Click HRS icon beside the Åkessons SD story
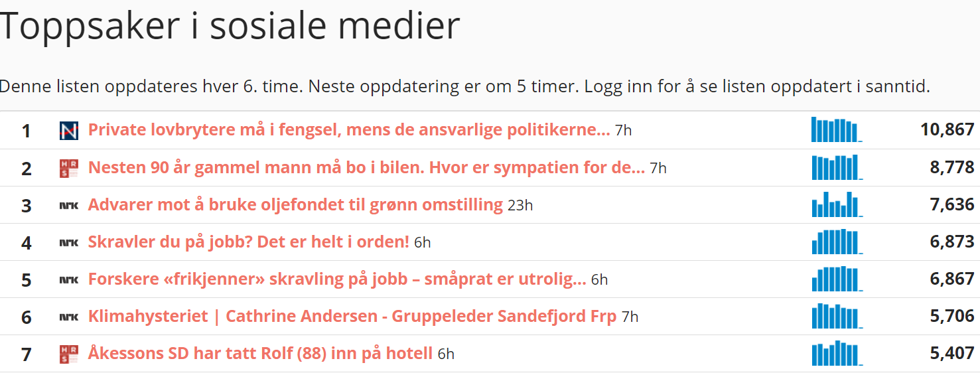980x373 pixels. pyautogui.click(x=68, y=354)
